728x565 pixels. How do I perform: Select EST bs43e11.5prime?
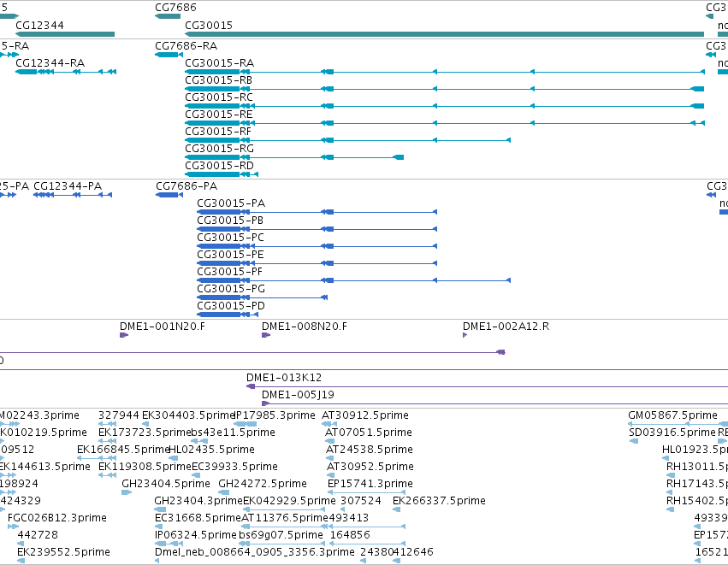point(234,433)
